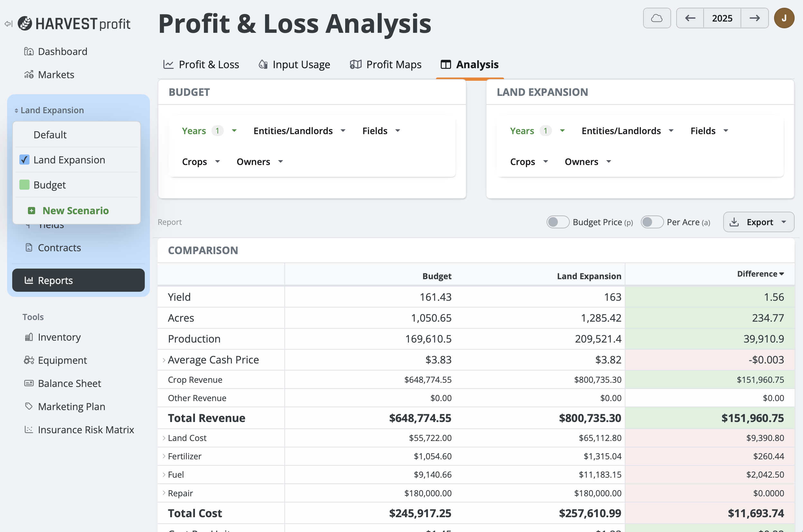The image size is (803, 532).
Task: Click the cloud sync icon
Action: (x=657, y=18)
